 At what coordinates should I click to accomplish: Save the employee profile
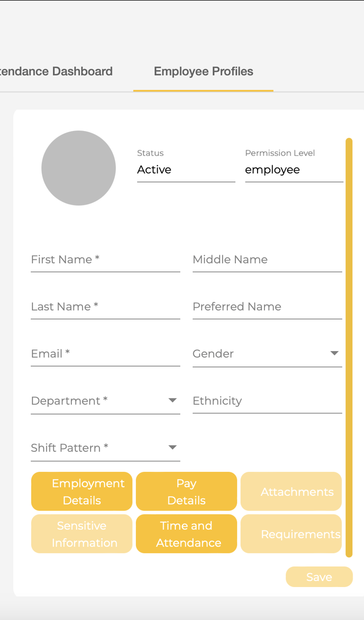tap(319, 576)
